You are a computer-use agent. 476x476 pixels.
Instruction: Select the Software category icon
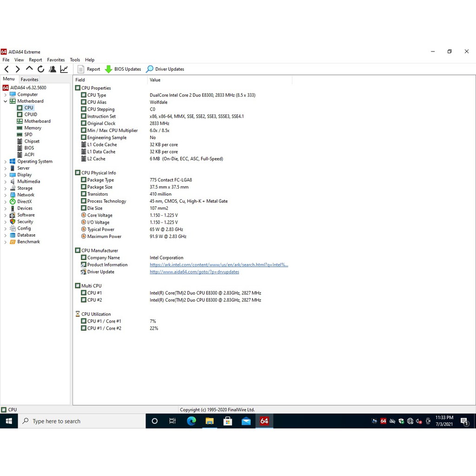point(13,215)
